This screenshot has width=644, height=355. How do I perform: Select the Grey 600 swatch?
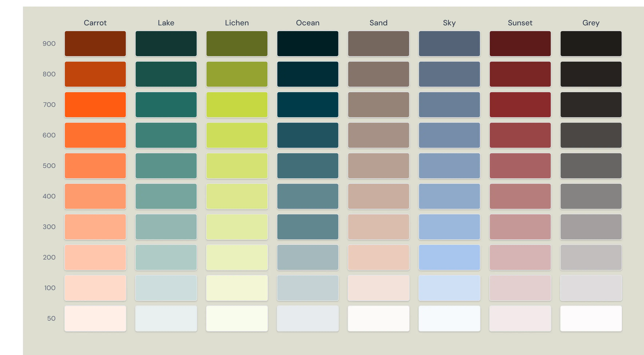pyautogui.click(x=591, y=135)
